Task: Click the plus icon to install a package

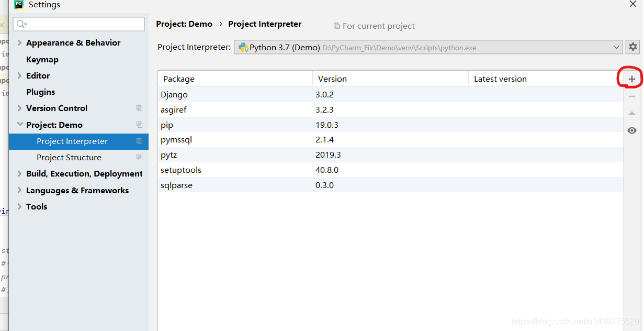Action: tap(632, 79)
